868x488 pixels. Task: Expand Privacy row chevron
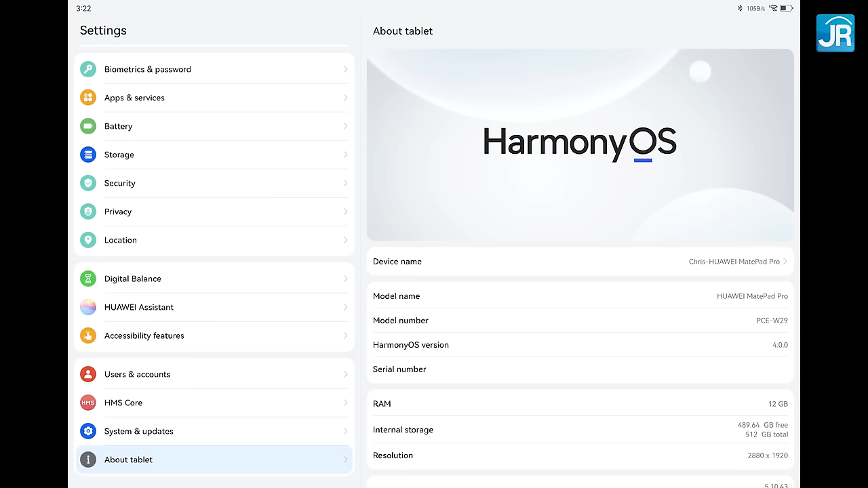[x=345, y=211]
